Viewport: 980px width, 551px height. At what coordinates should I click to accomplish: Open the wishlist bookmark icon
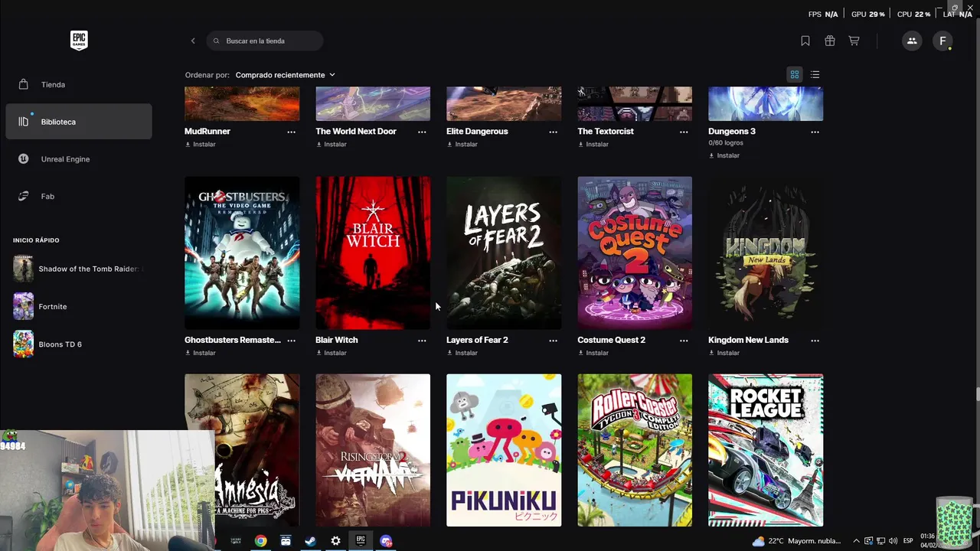[805, 41]
